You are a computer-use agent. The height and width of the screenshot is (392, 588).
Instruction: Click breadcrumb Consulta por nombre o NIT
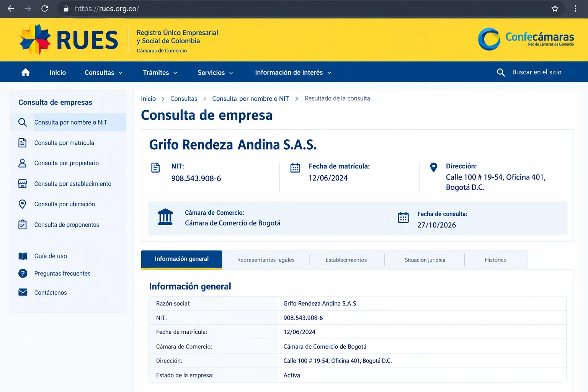(x=250, y=99)
